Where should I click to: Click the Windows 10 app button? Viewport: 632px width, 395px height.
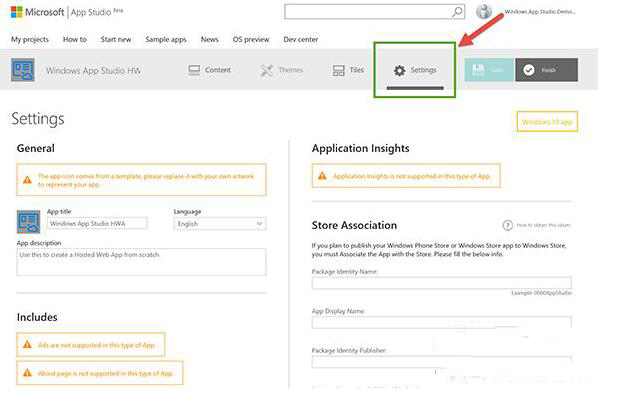(547, 122)
